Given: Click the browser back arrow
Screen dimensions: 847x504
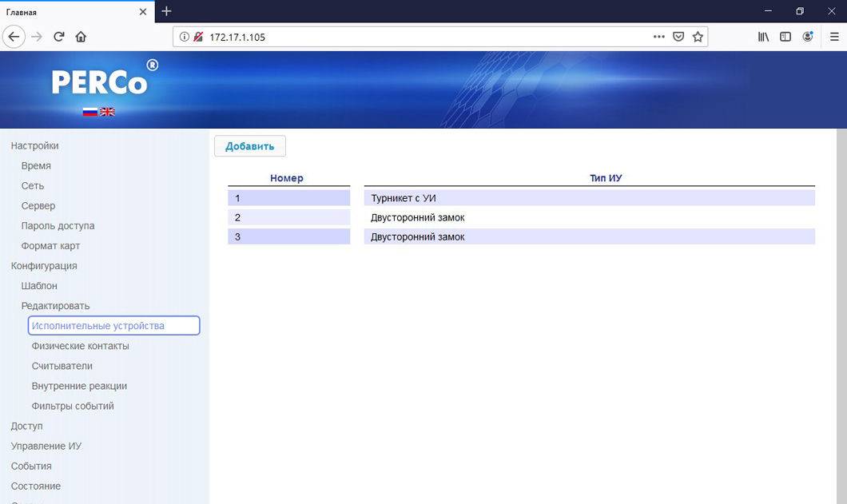Looking at the screenshot, I should pos(14,37).
